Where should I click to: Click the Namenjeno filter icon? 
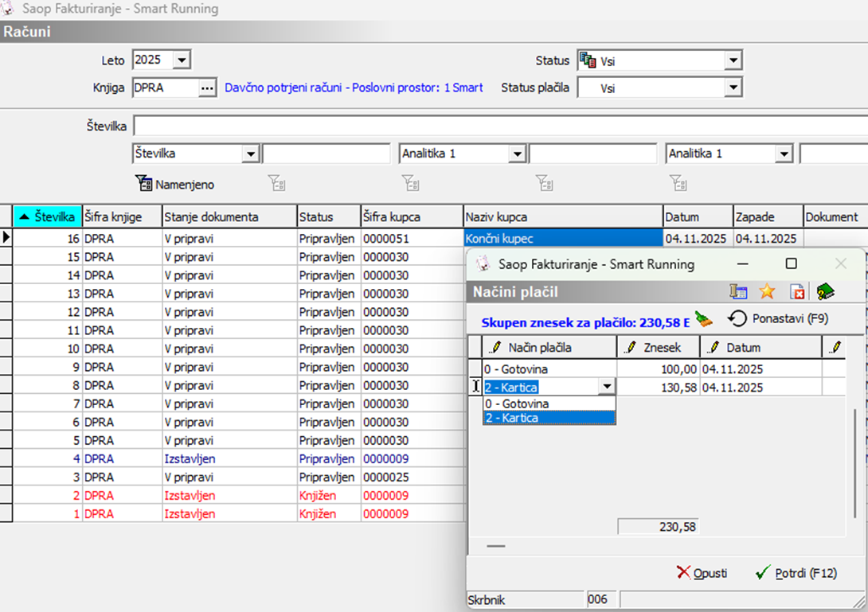(145, 185)
